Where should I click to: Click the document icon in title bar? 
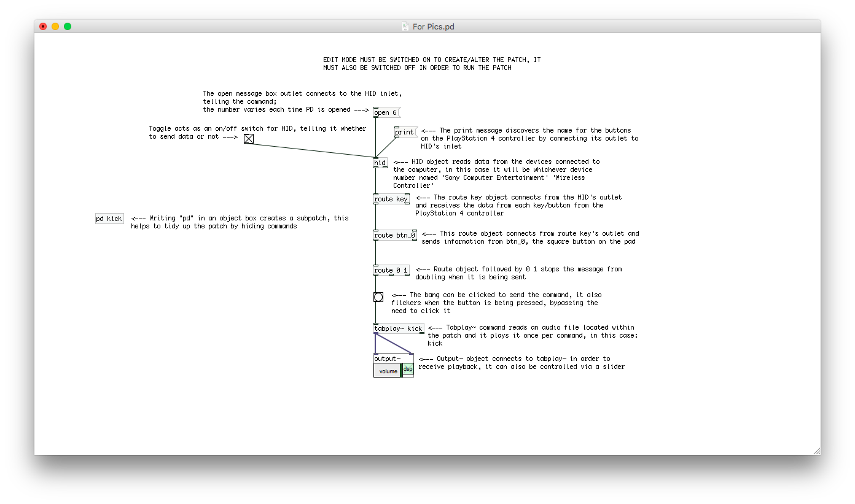click(x=405, y=26)
